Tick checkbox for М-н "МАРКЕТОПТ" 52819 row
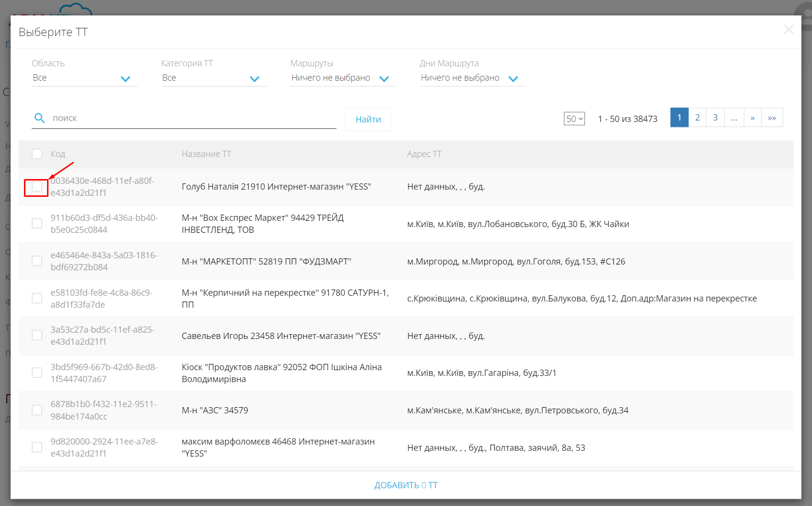 tap(37, 261)
